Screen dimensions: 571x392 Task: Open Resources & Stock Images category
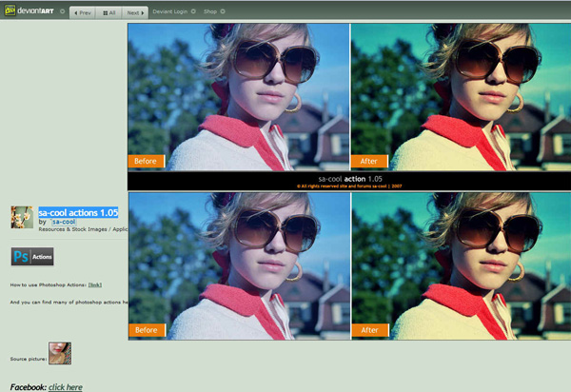coord(73,229)
